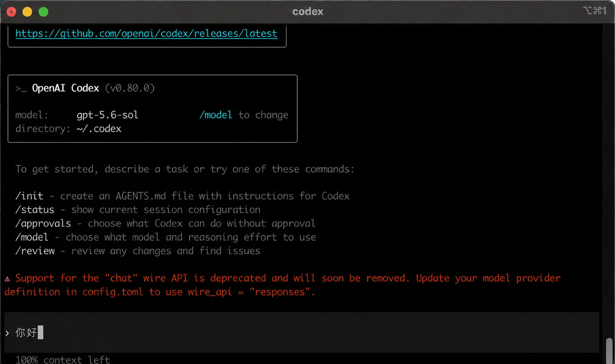Click "review any changes and find issues" description
Viewport: 615px width, 364px height.
point(166,251)
